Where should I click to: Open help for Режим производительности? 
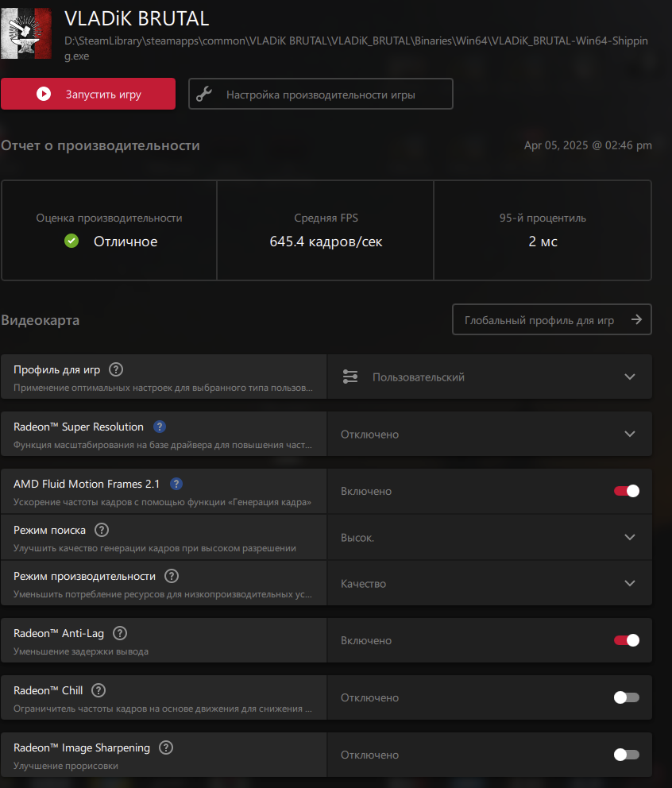172,576
